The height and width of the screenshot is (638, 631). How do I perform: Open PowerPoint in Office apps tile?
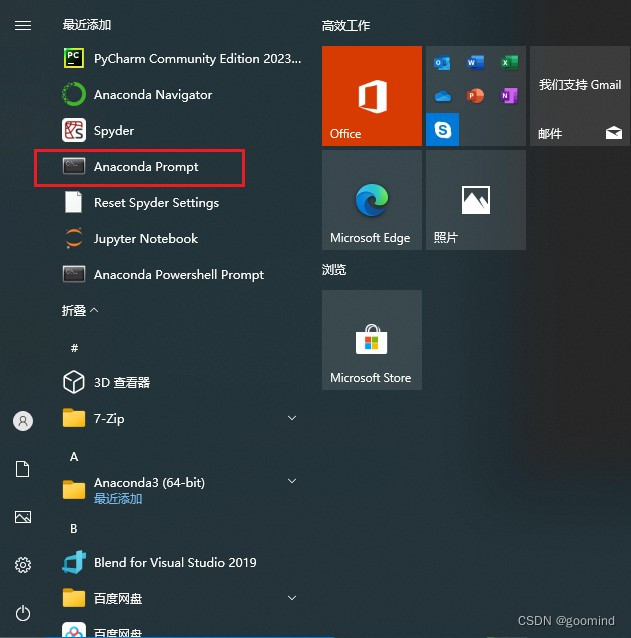[x=476, y=96]
